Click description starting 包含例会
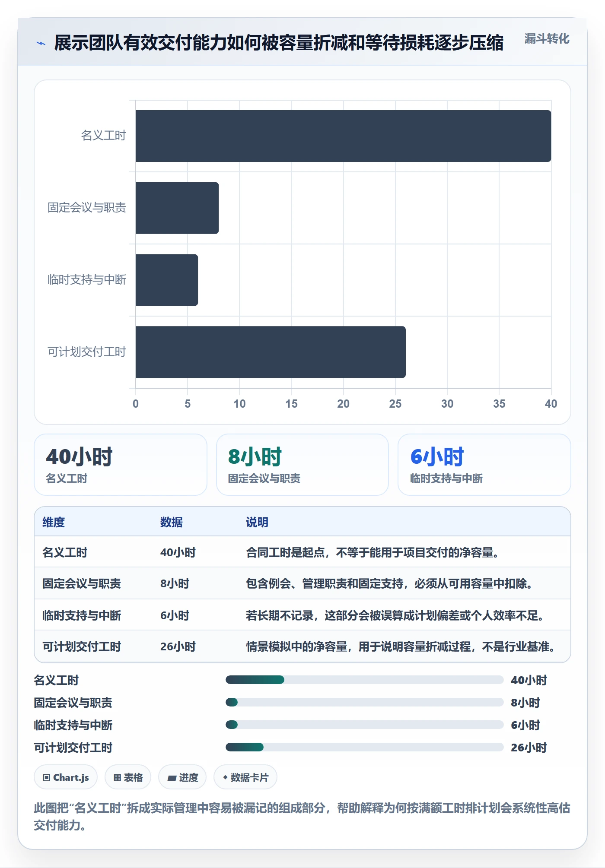This screenshot has height=868, width=605. tap(389, 583)
